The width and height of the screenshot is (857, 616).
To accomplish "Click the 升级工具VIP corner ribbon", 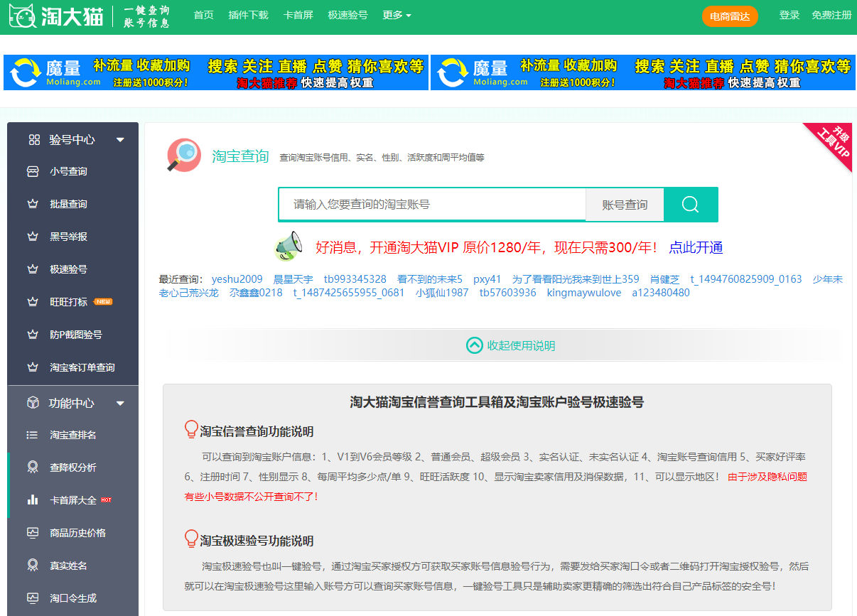I will click(832, 143).
